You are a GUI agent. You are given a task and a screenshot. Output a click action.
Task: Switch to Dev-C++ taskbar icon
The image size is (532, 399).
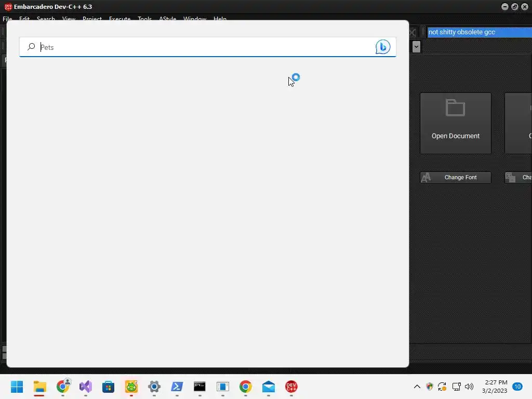(x=291, y=387)
